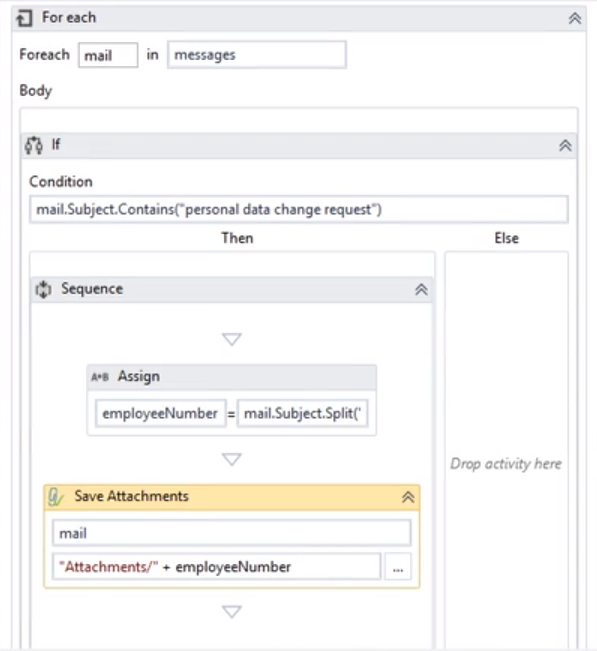This screenshot has height=651, width=597.
Task: Click the 'Body' label
Action: (36, 91)
